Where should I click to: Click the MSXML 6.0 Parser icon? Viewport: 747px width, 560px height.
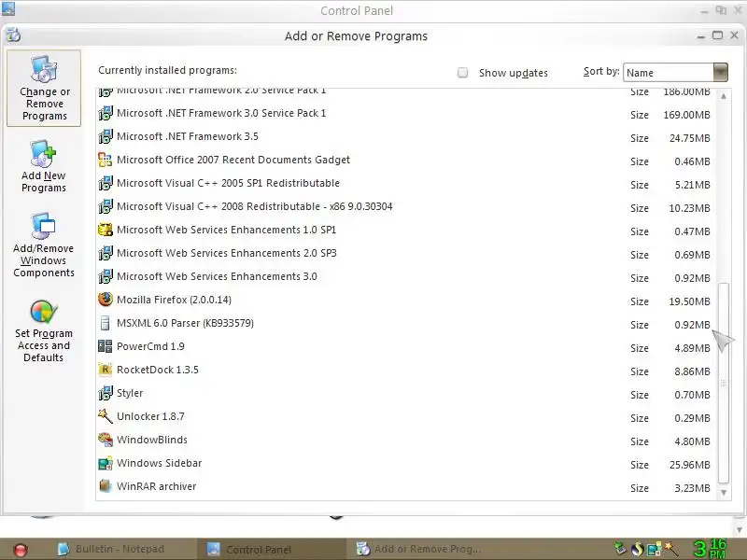(x=106, y=323)
